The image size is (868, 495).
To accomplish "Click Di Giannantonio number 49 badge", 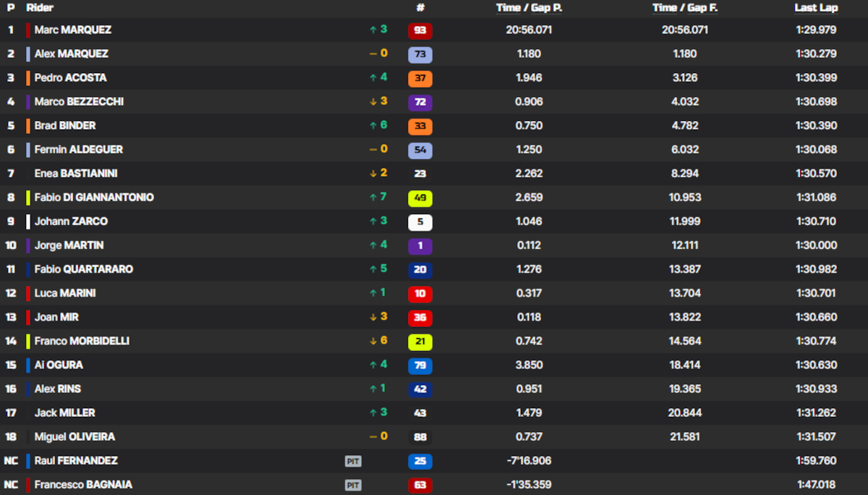I will pyautogui.click(x=420, y=198).
